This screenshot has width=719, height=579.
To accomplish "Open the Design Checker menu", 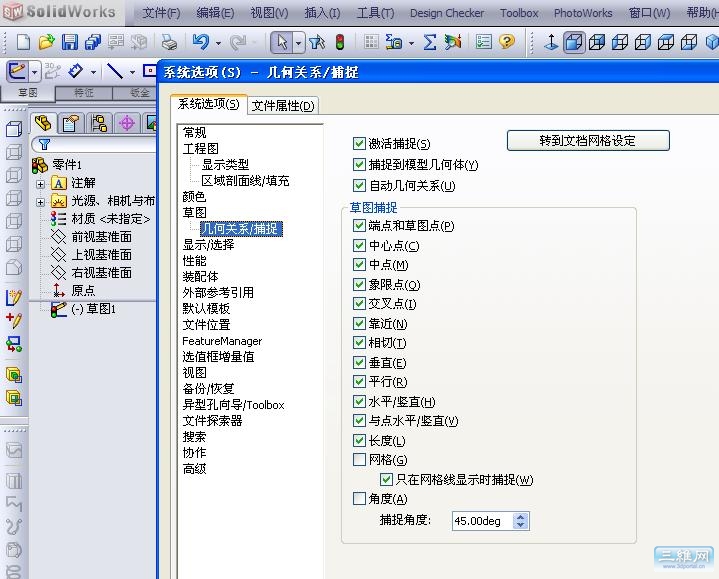I will click(x=447, y=13).
